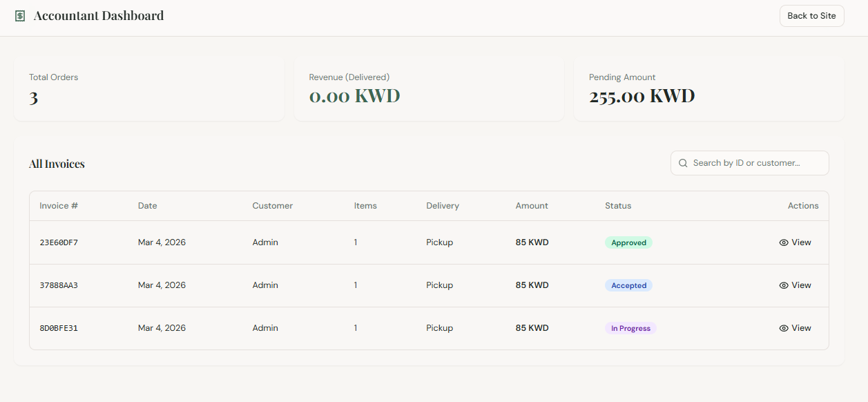868x402 pixels.
Task: Click the Amount column header
Action: pos(532,206)
